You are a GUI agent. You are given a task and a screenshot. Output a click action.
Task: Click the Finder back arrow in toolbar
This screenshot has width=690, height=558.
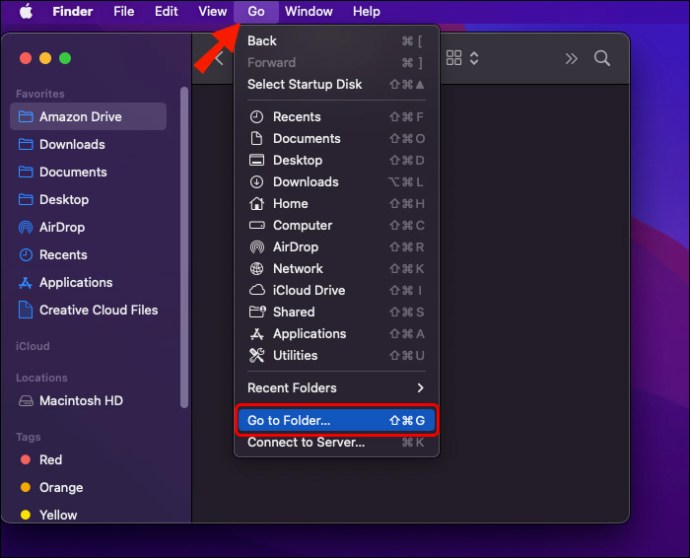tap(219, 58)
